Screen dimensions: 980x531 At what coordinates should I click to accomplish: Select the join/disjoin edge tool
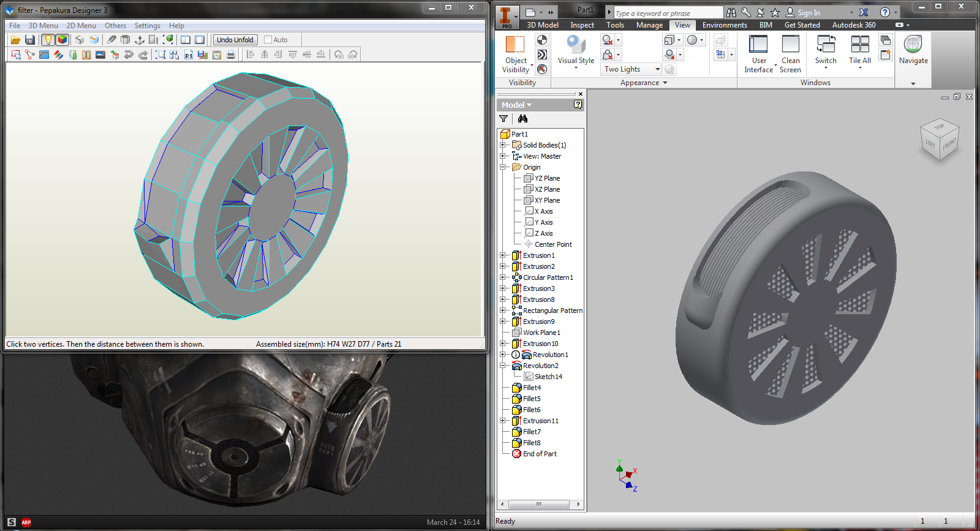click(x=30, y=55)
